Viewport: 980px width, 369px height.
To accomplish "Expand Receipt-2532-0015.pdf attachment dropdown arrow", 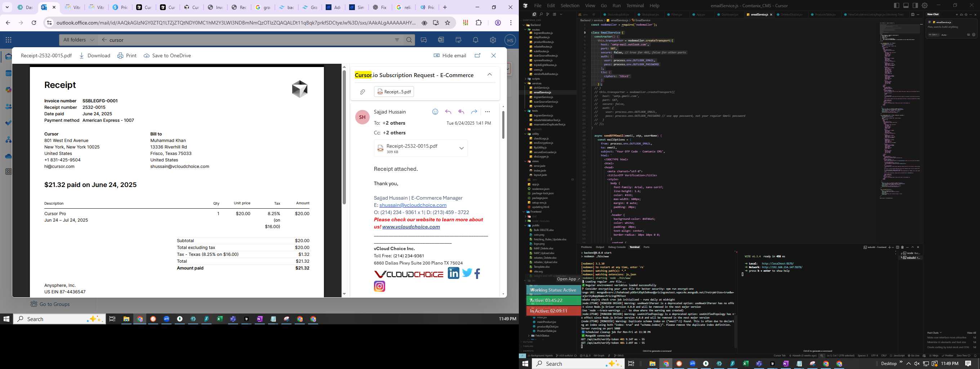I will click(x=462, y=148).
